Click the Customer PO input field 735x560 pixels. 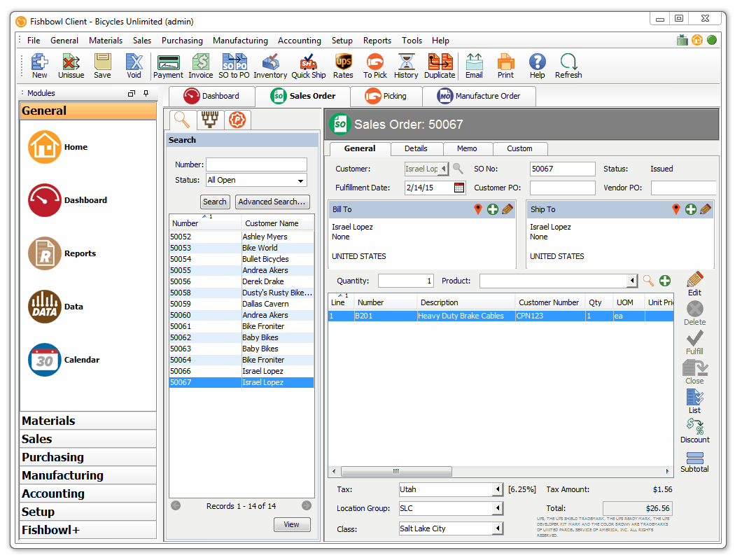pyautogui.click(x=563, y=188)
